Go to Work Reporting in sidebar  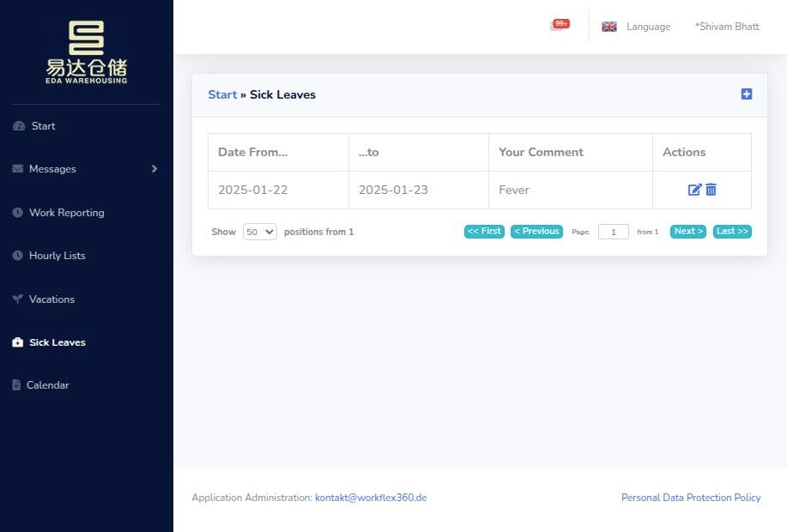(67, 212)
